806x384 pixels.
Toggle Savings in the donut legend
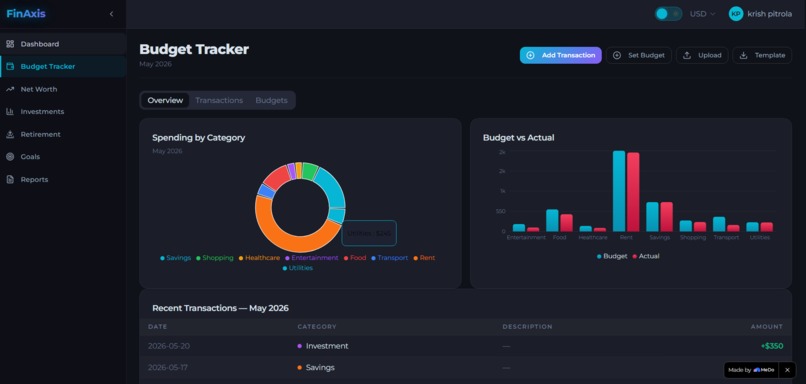click(x=175, y=258)
